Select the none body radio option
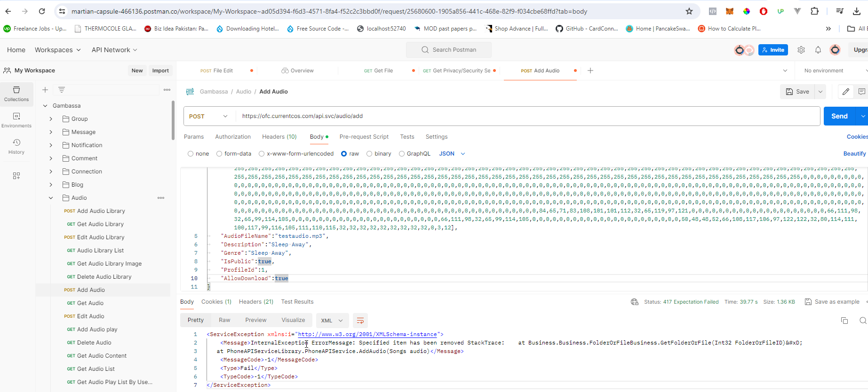 [x=191, y=154]
